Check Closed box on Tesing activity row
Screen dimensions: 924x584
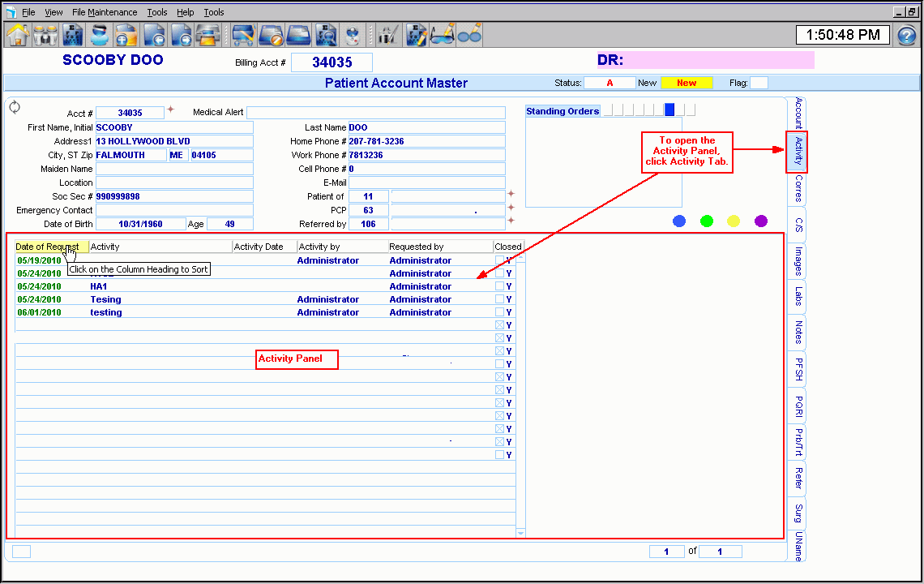(x=500, y=299)
